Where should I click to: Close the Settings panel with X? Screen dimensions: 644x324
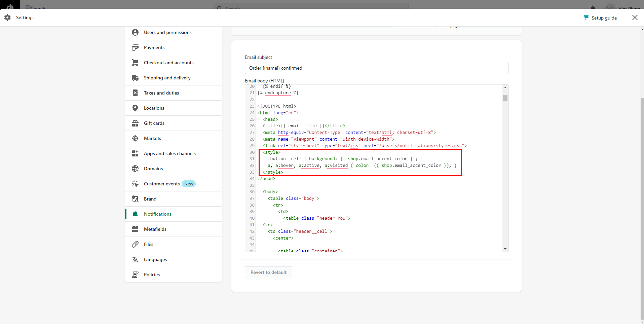(635, 17)
